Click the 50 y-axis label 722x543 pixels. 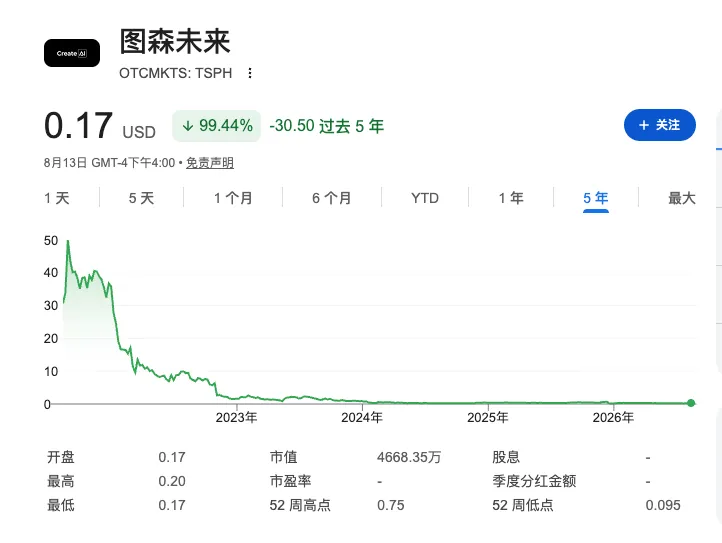pos(51,240)
